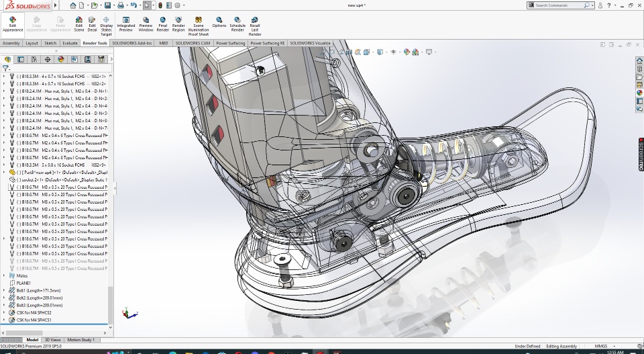Image resolution: width=644 pixels, height=354 pixels.
Task: Expand the CSK for M4 SFHCS2 feature
Action: coord(4,312)
